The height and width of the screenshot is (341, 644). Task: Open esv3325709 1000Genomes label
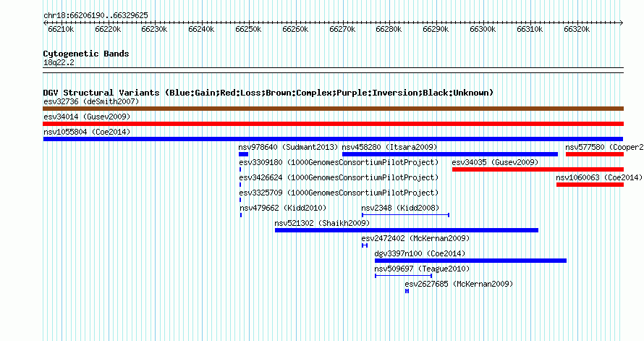[x=339, y=193]
